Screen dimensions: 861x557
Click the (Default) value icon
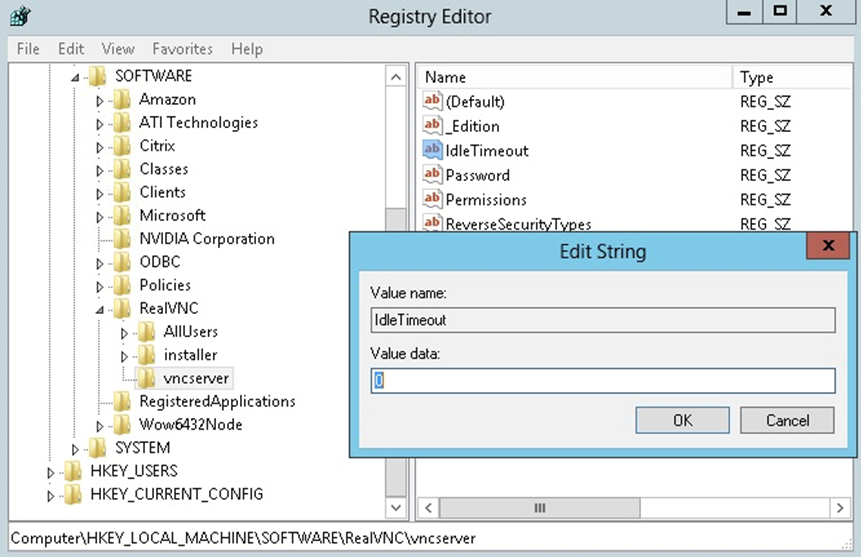click(432, 101)
